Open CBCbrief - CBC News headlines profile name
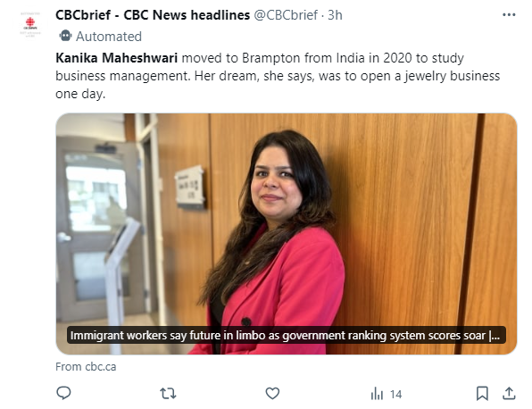The width and height of the screenshot is (532, 409). point(153,15)
